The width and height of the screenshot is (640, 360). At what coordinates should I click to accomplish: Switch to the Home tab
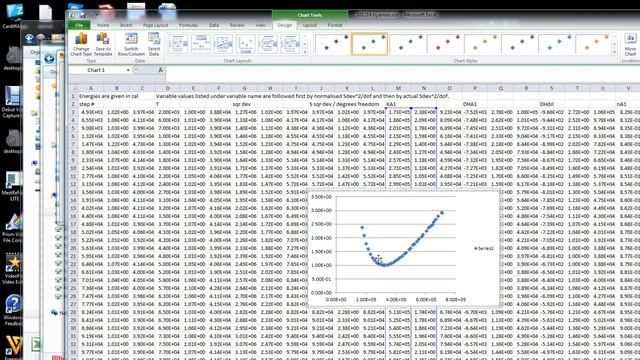tap(103, 25)
